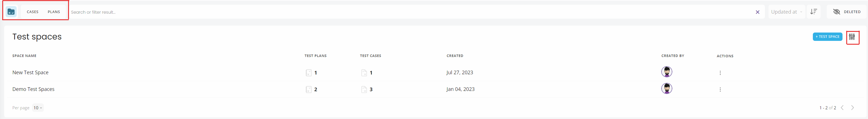
Task: Go to the previous page arrow
Action: click(843, 108)
